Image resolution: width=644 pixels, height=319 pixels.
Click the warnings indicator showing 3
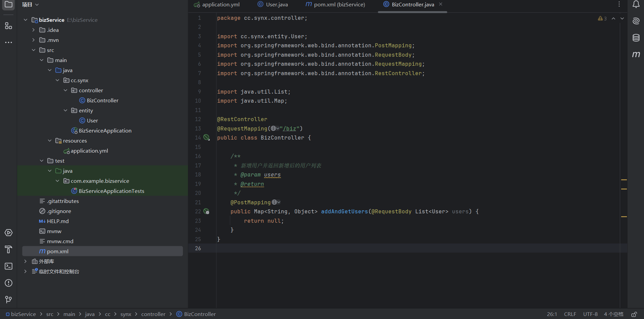pos(602,18)
